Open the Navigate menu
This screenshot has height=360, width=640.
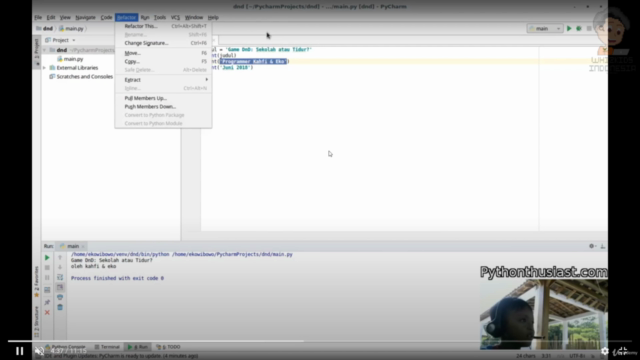[85, 18]
